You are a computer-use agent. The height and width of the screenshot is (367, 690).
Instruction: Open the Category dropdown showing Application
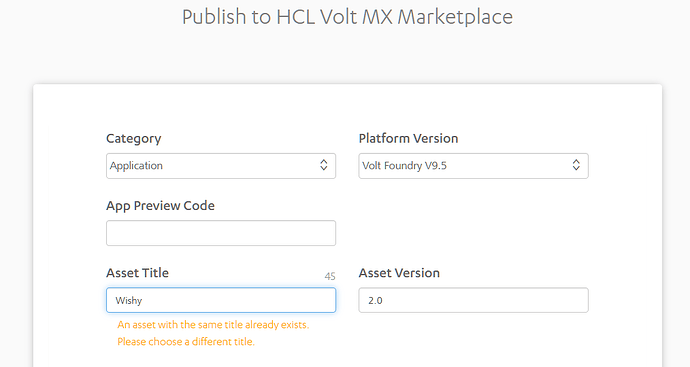221,166
